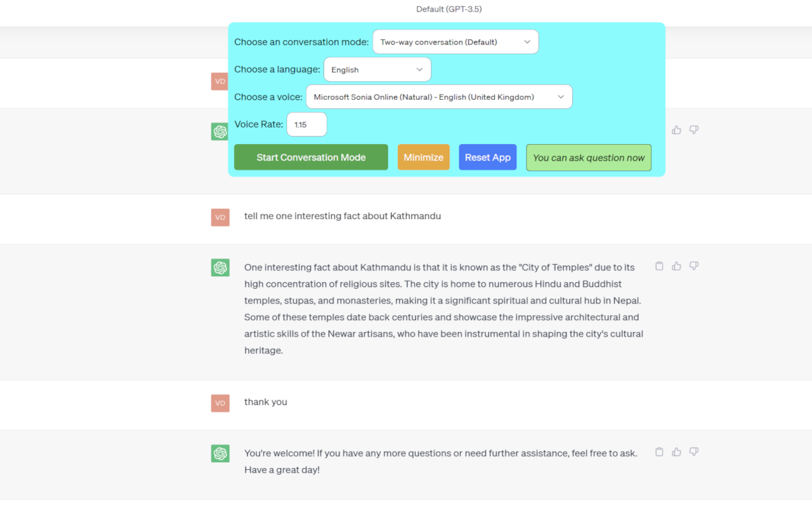This screenshot has height=508, width=812.
Task: Click "You can ask question now" status
Action: [x=589, y=157]
